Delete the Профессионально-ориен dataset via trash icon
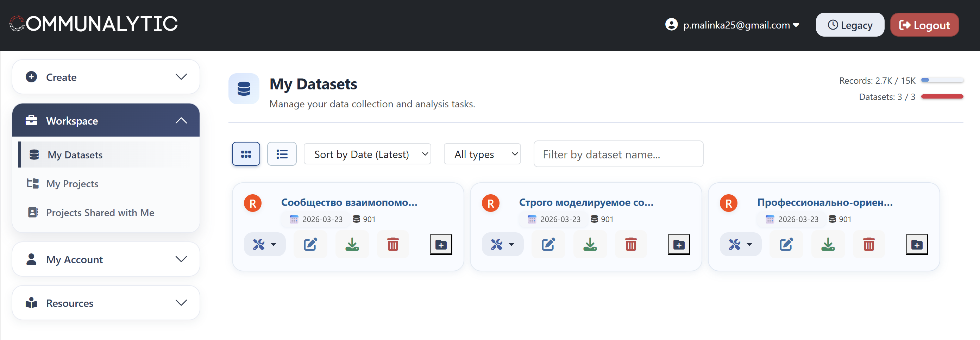 click(868, 244)
